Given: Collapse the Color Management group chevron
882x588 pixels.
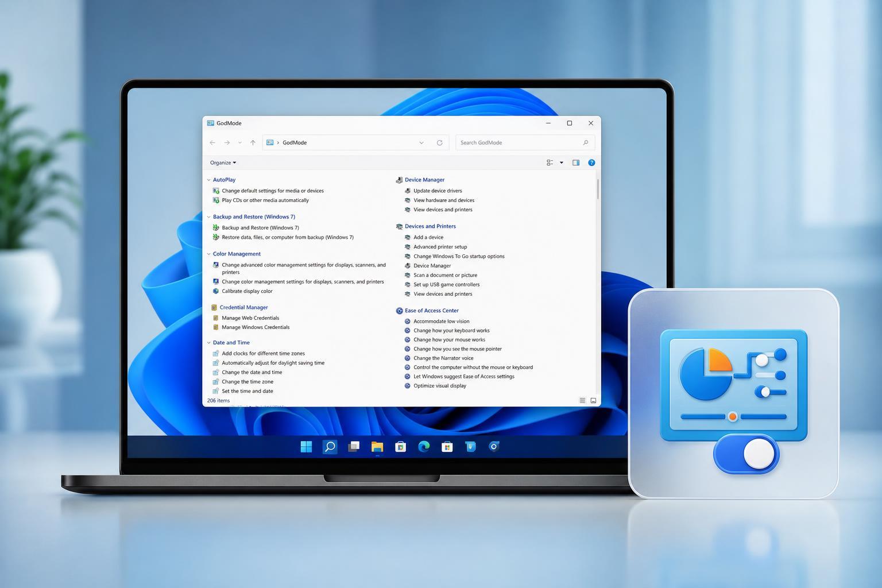Looking at the screenshot, I should point(208,254).
